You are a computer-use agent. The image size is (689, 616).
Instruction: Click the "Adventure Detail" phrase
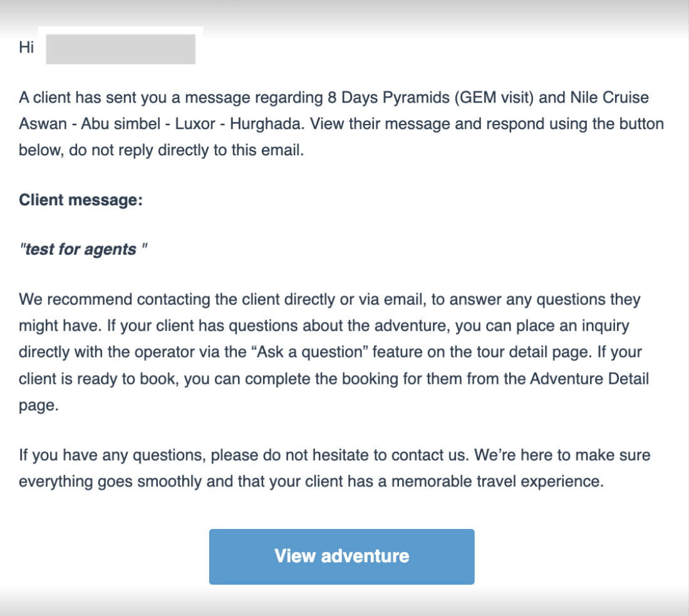[x=589, y=378]
